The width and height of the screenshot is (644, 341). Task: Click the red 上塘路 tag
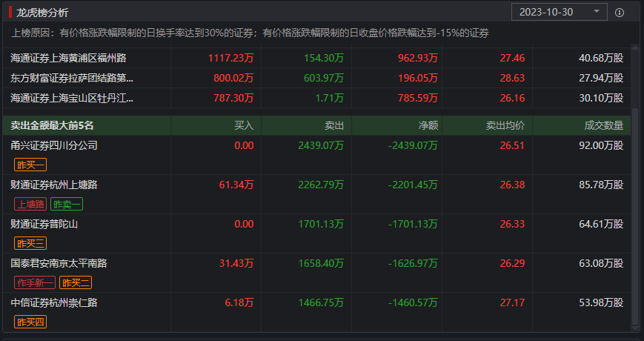[30, 204]
